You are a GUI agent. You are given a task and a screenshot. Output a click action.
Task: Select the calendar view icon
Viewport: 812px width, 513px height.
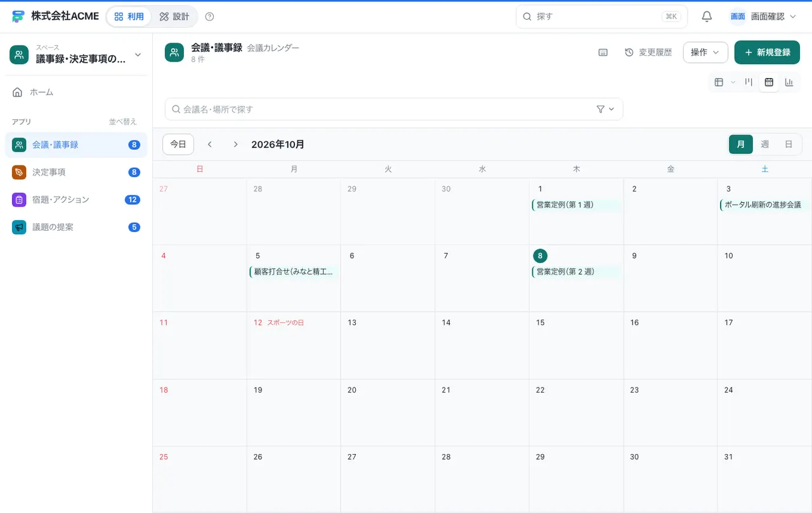769,82
